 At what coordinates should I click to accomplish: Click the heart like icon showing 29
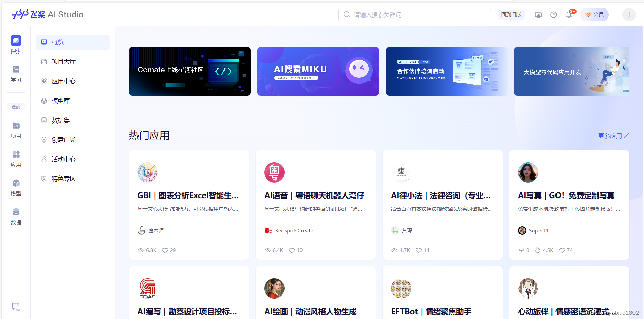[165, 250]
